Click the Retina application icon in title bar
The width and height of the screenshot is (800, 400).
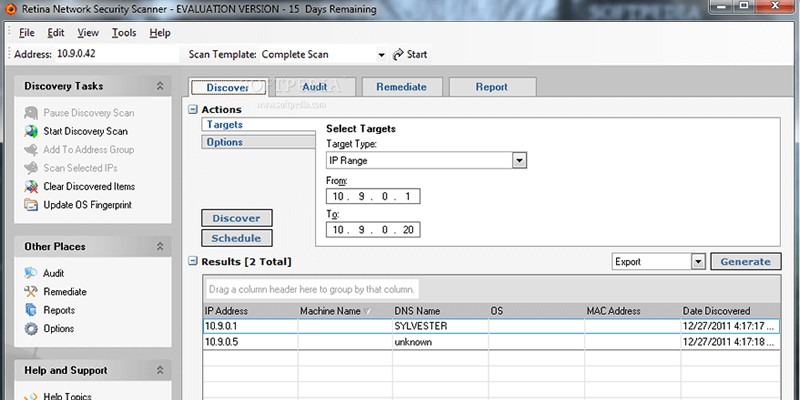(x=12, y=9)
